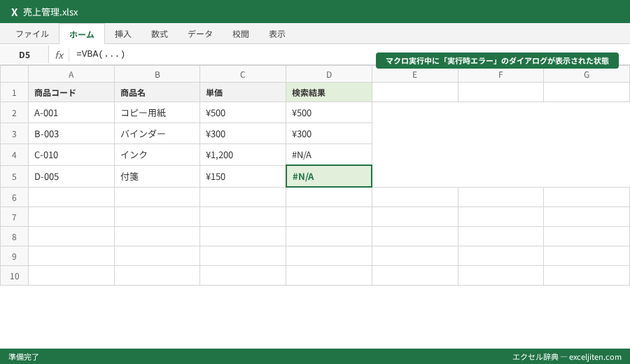Select row 7 header

[x=14, y=217]
